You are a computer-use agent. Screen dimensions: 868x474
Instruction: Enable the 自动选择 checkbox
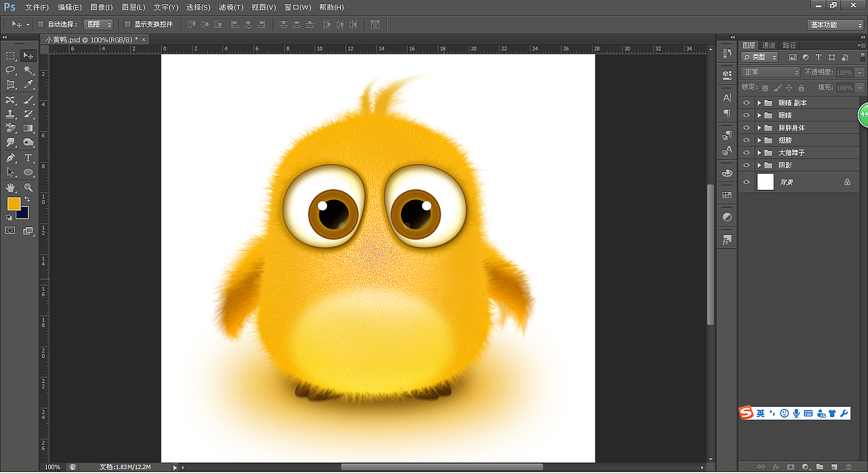pyautogui.click(x=41, y=24)
